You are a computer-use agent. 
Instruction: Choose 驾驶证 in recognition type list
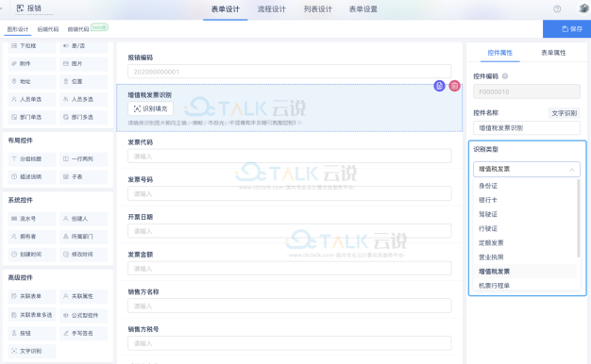(488, 215)
